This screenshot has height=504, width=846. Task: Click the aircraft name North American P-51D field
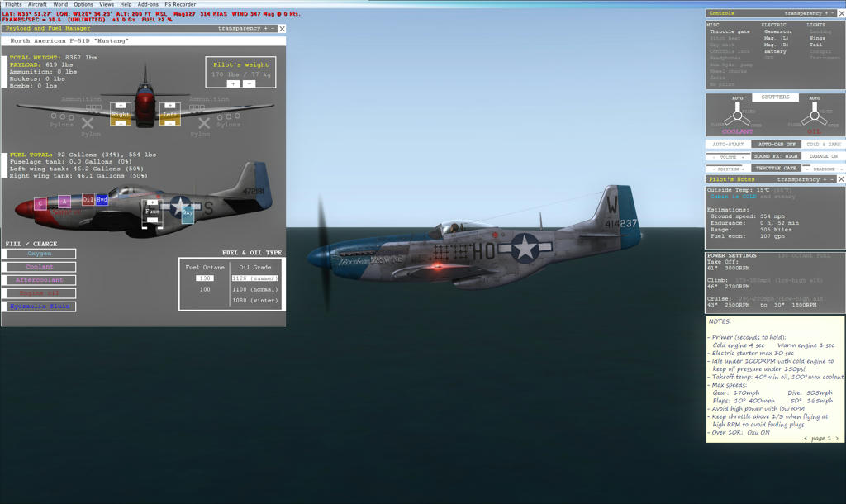click(x=144, y=41)
